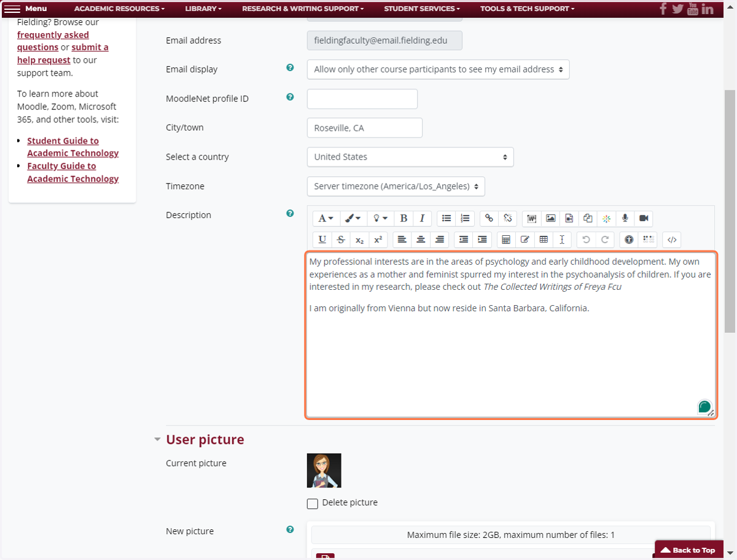Import Word file into editor
This screenshot has height=560, width=737.
[532, 219]
